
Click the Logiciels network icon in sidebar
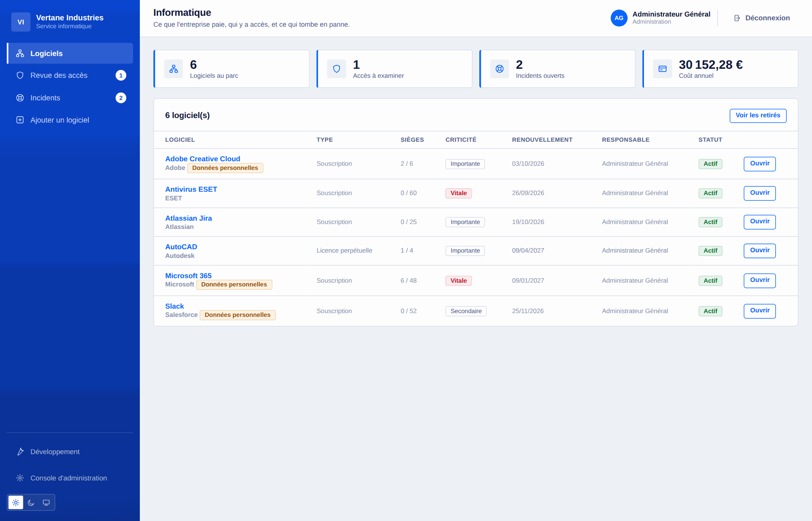point(20,53)
